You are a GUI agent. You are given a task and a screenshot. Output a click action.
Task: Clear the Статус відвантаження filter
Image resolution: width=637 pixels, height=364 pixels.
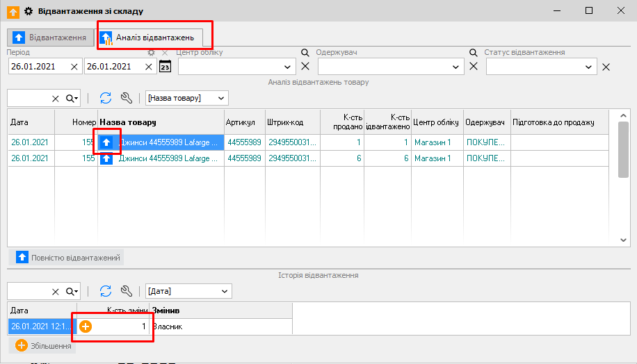coord(606,67)
